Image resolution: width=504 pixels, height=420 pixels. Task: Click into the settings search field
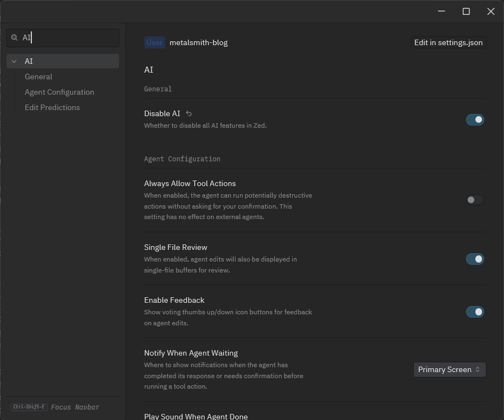coord(69,38)
